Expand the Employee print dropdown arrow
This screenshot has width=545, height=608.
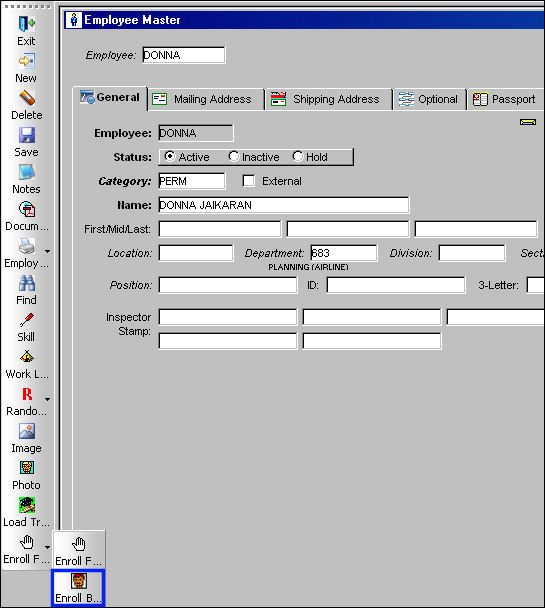pos(47,252)
